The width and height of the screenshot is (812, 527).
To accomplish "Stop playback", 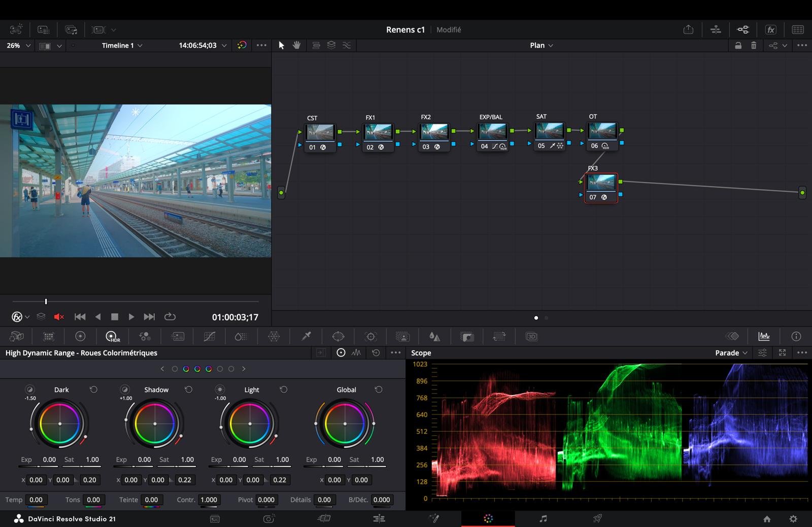I will point(115,317).
